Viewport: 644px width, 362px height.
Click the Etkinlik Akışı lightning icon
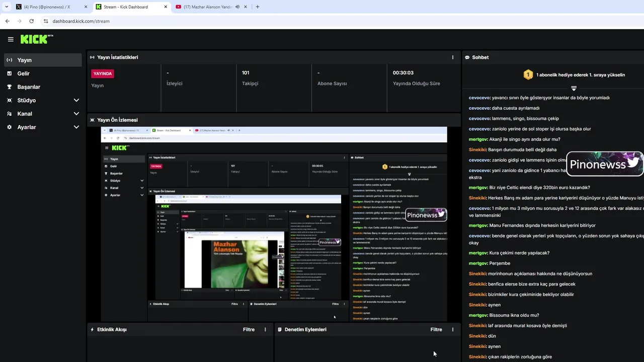(92, 329)
